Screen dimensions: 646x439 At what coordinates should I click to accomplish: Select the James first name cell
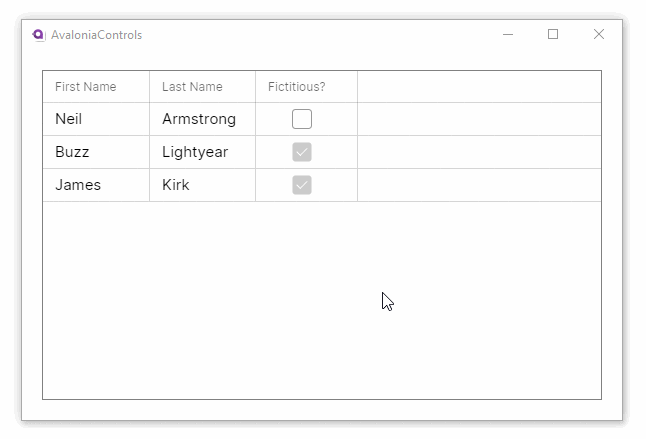(x=78, y=185)
